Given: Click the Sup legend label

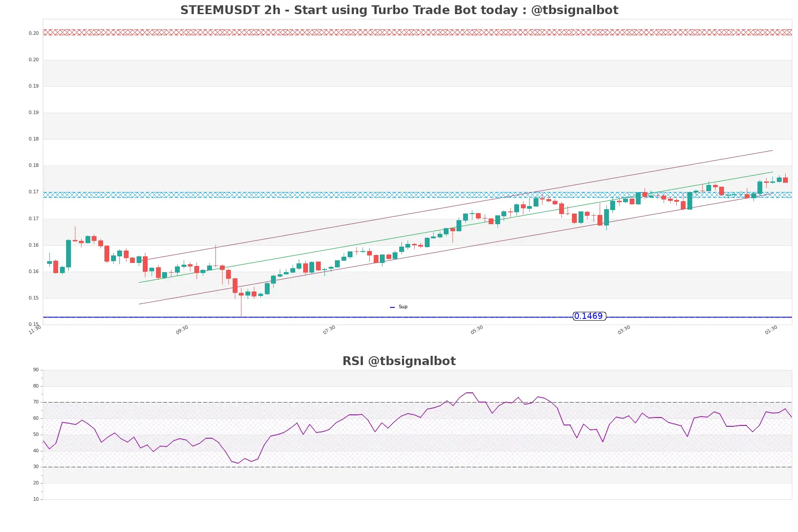Looking at the screenshot, I should click(x=403, y=307).
